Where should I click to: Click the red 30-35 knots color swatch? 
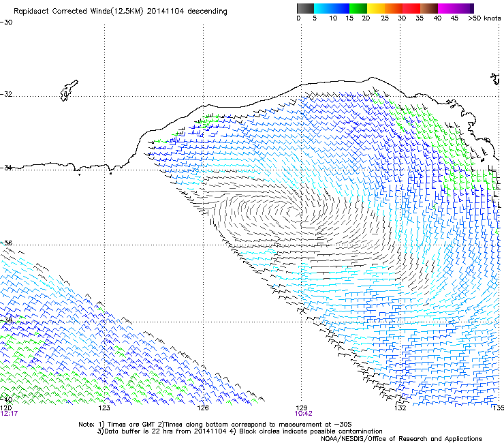411,9
